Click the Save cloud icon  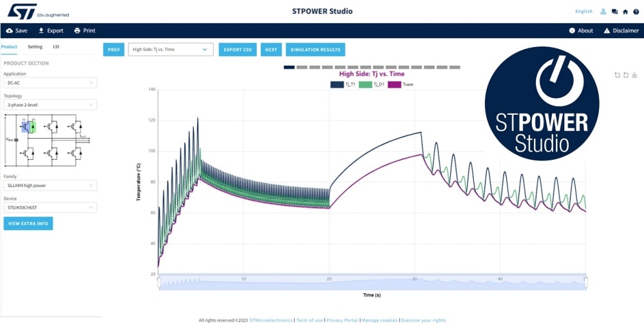tap(9, 30)
